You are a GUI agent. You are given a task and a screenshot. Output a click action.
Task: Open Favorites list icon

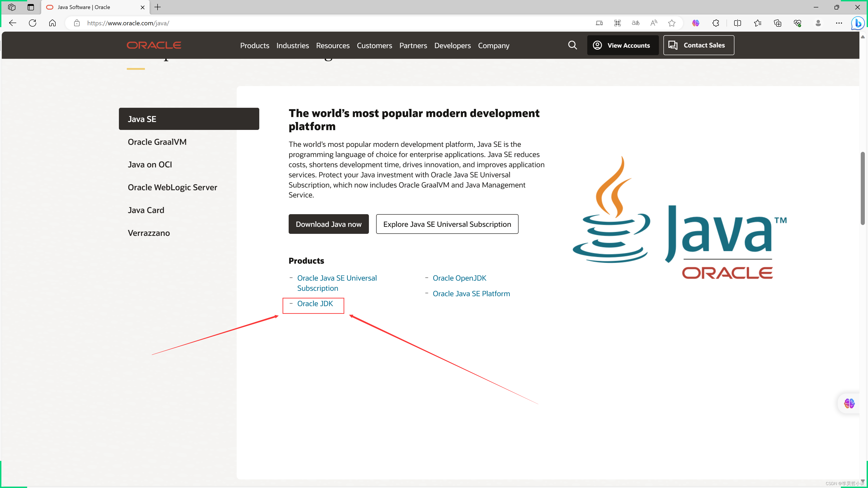pos(757,23)
